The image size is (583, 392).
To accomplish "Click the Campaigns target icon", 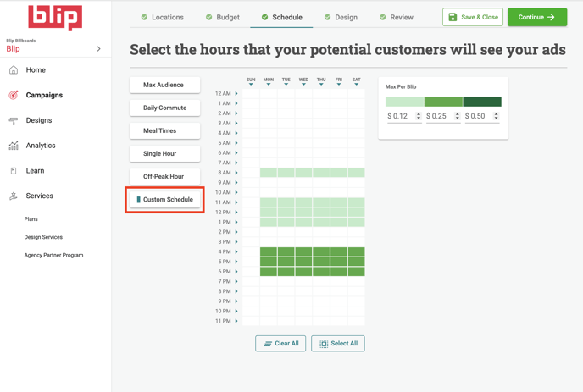I will tap(14, 95).
